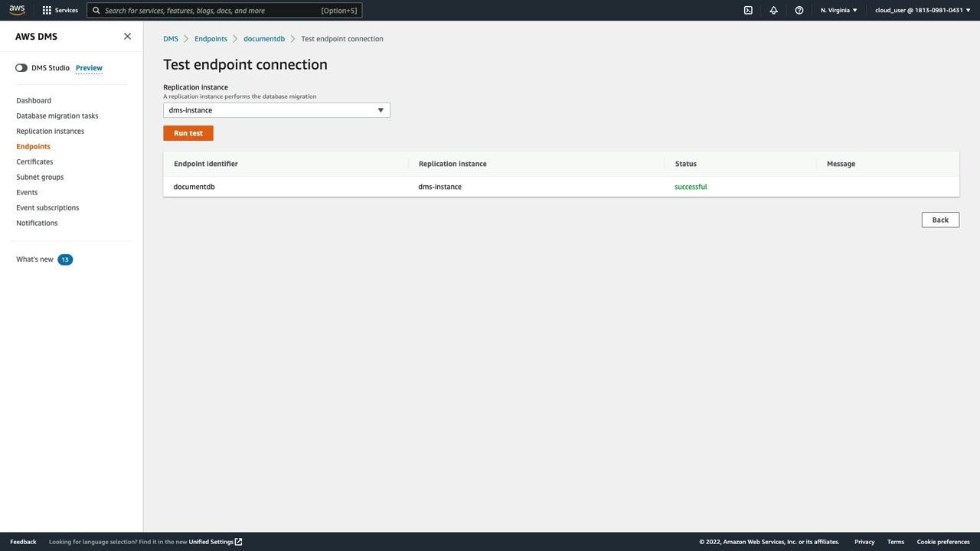Click the Endpoints breadcrumb link
Viewport: 980px width, 551px height.
tap(211, 39)
